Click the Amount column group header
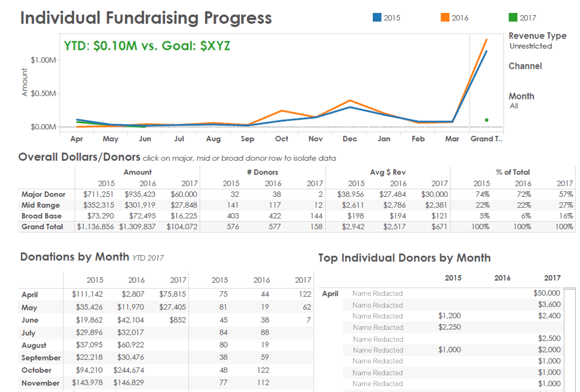 coord(137,172)
